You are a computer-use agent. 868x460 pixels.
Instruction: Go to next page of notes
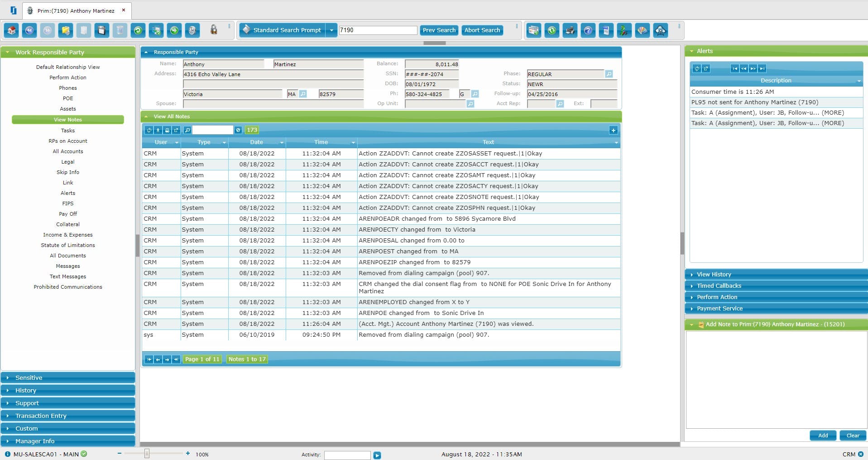click(167, 359)
